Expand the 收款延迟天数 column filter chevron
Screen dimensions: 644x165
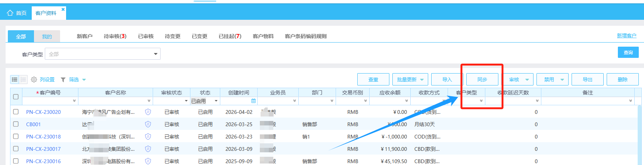537,101
